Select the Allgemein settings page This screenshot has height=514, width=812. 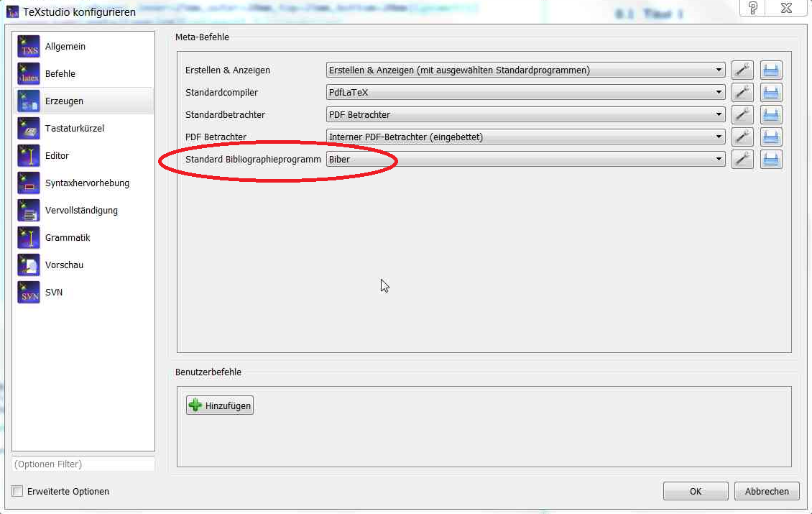coord(83,47)
